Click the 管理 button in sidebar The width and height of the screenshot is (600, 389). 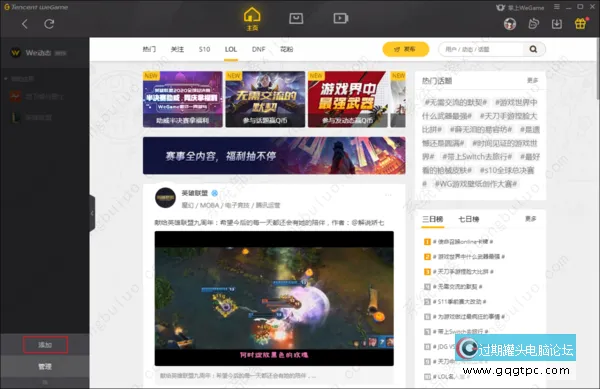45,366
